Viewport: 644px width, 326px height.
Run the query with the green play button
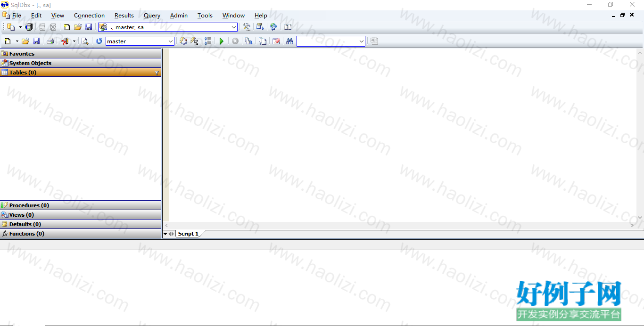(222, 41)
